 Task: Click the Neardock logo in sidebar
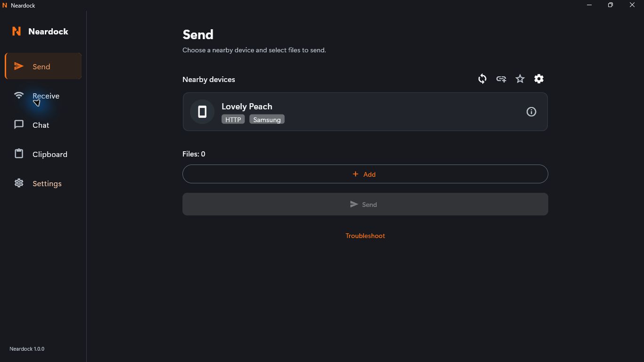(17, 31)
